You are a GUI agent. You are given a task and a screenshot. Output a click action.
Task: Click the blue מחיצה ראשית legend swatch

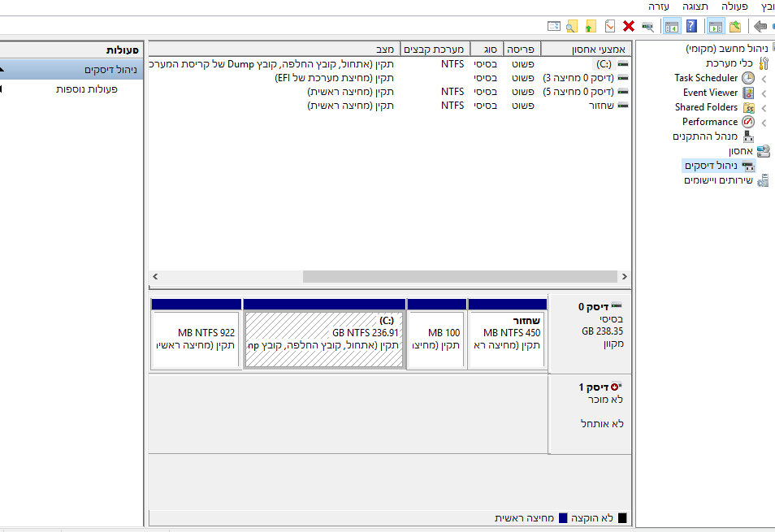coord(563,517)
